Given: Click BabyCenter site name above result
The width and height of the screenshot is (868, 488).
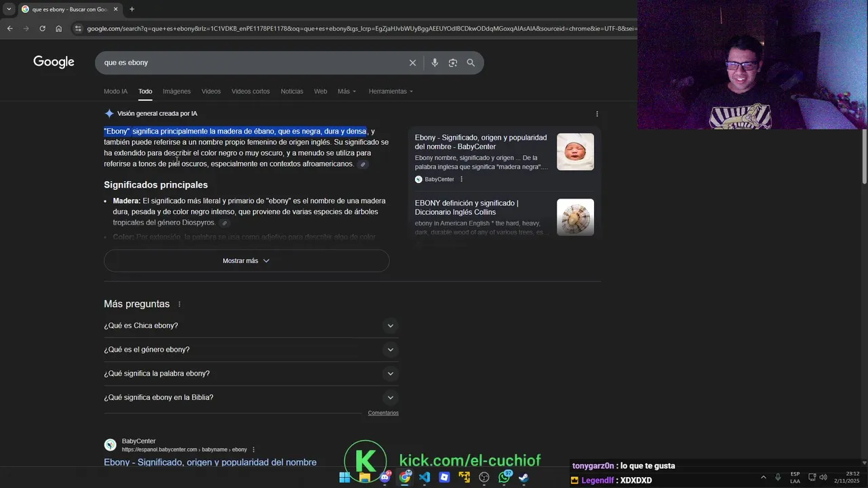Looking at the screenshot, I should [138, 441].
